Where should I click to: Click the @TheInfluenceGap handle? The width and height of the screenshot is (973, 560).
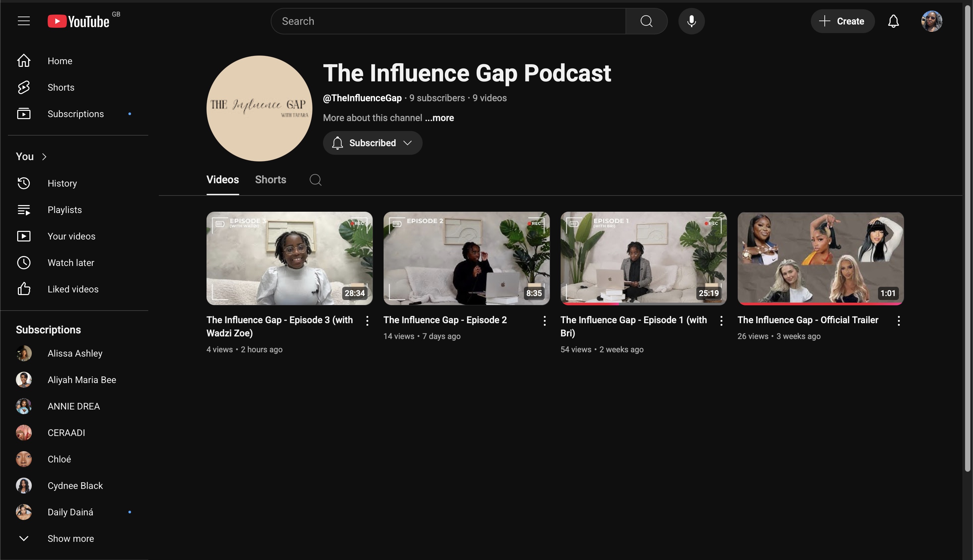click(x=362, y=98)
